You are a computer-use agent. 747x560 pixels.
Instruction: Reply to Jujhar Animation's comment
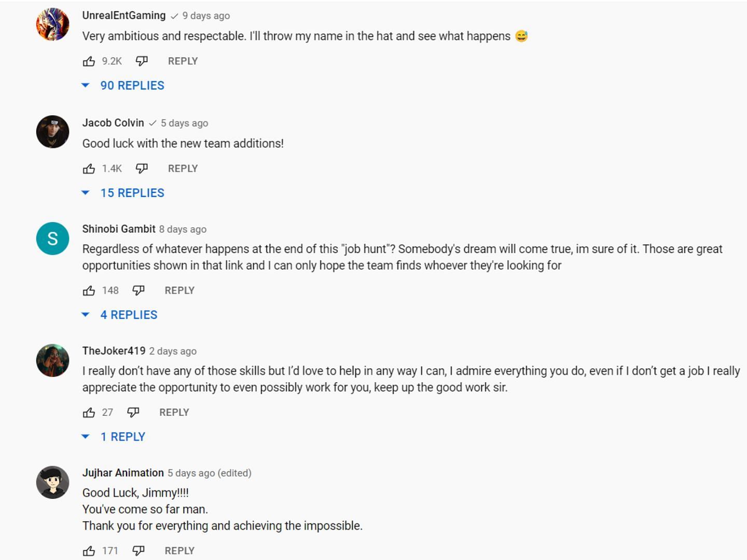[179, 550]
